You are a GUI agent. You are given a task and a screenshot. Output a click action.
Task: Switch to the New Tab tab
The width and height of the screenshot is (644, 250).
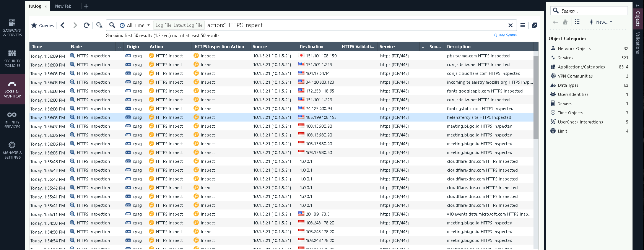coord(63,6)
